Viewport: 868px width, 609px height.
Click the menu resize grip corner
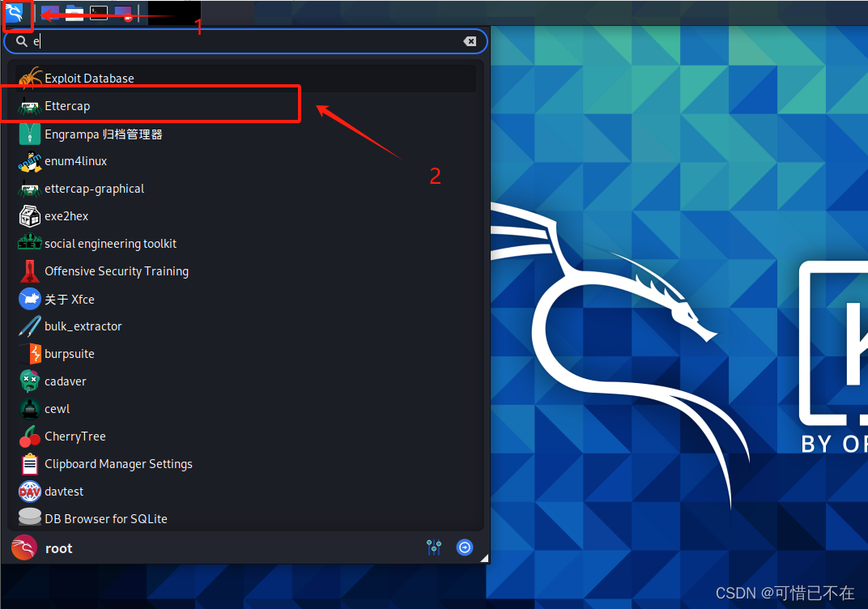coord(484,558)
